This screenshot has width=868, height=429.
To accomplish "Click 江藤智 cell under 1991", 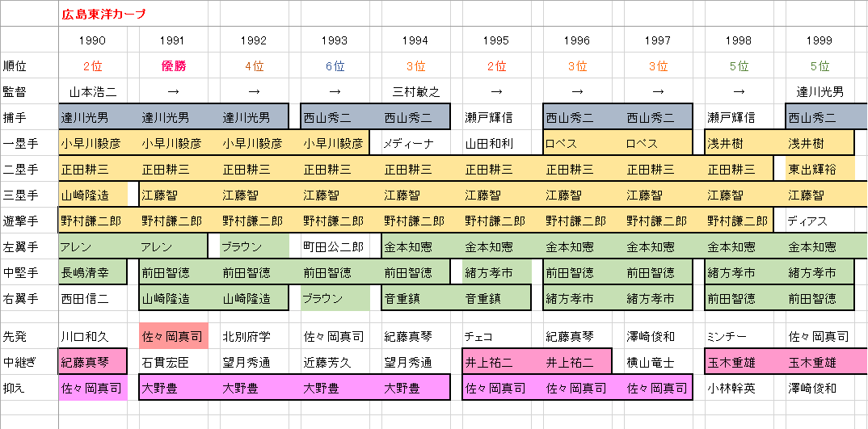I will (173, 195).
